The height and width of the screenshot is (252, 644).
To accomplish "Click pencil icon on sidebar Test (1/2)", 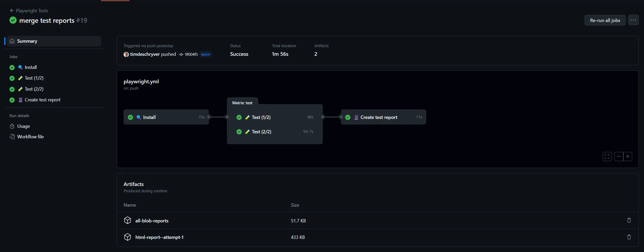I will [x=20, y=78].
